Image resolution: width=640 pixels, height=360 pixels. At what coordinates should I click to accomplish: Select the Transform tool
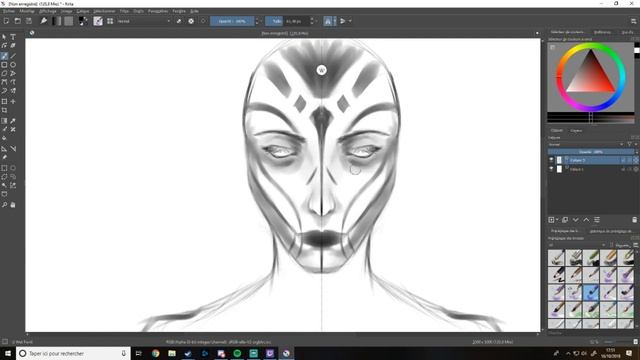pos(4,102)
